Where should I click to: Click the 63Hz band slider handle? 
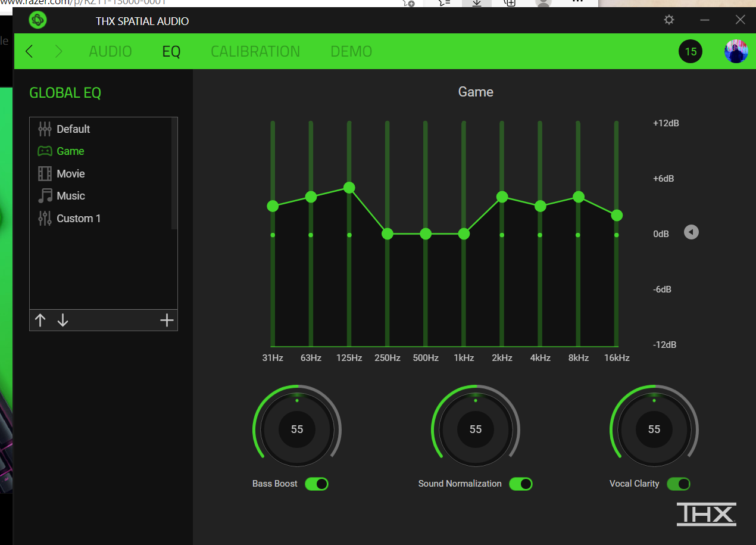click(x=311, y=197)
